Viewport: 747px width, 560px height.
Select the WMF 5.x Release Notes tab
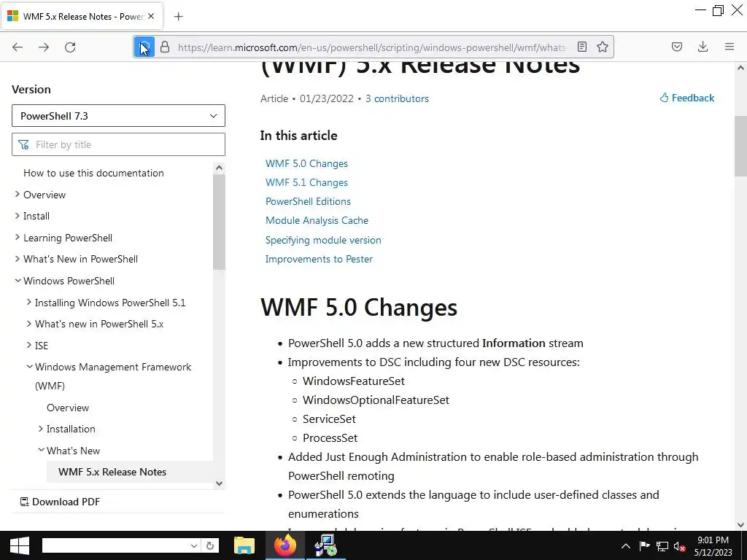point(82,17)
